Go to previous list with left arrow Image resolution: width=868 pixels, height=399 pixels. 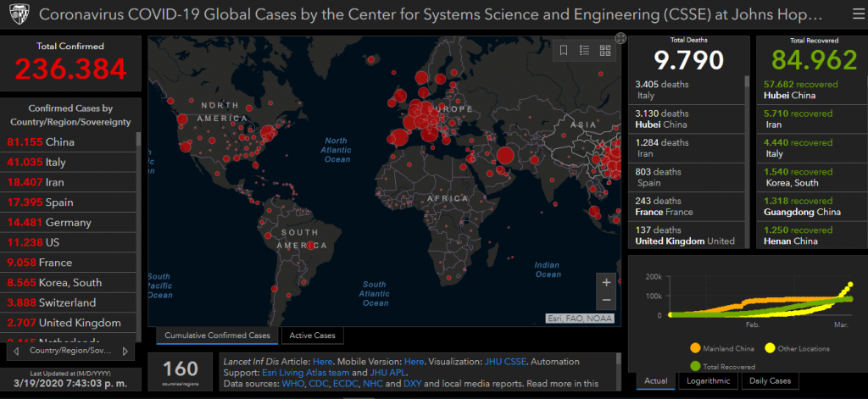pos(16,351)
